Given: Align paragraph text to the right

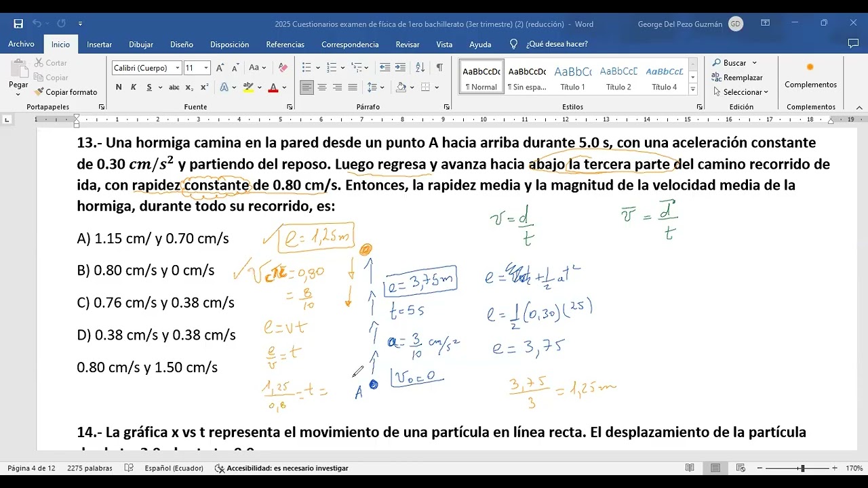Looking at the screenshot, I should [337, 87].
